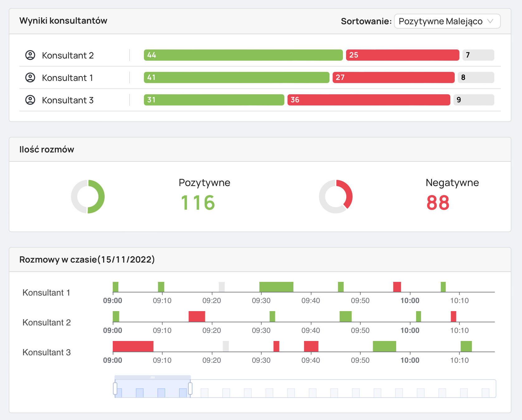Click Konsultant 2's green bar showing 44

point(243,55)
